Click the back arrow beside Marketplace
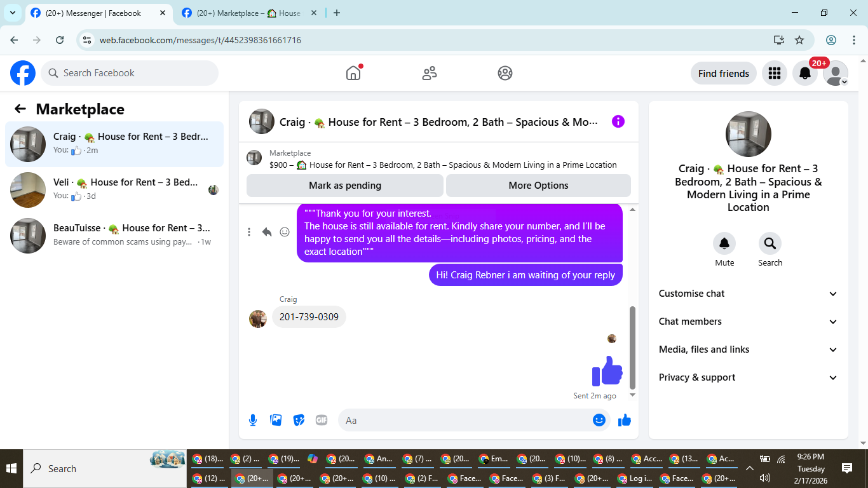Viewport: 868px width, 488px height. tap(20, 109)
